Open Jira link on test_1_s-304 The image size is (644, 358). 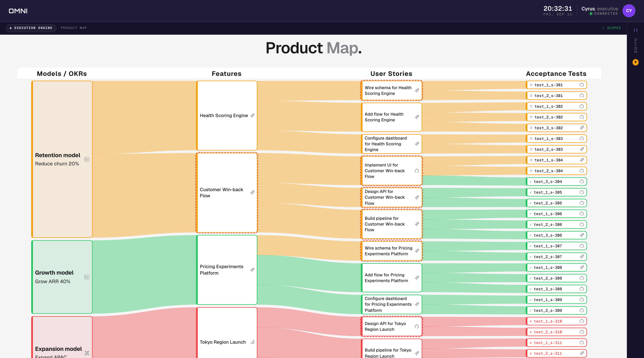(582, 160)
